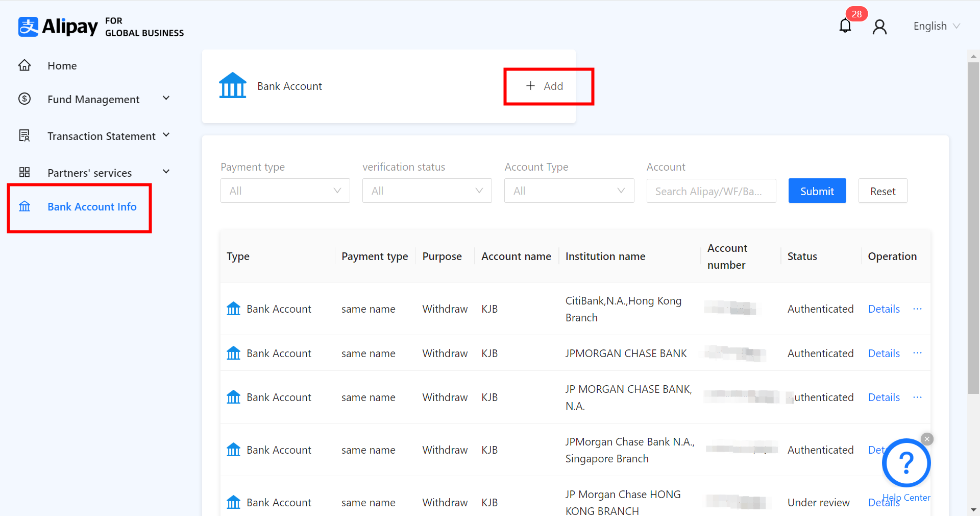Change language from English dropdown
The width and height of the screenshot is (980, 516).
(x=936, y=26)
